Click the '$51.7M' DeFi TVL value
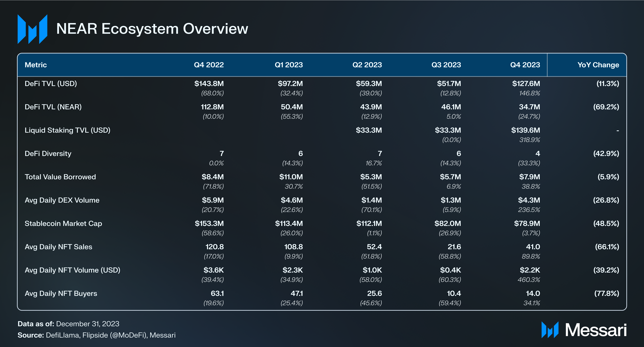Screen dimensions: 644x347 pyautogui.click(x=449, y=84)
